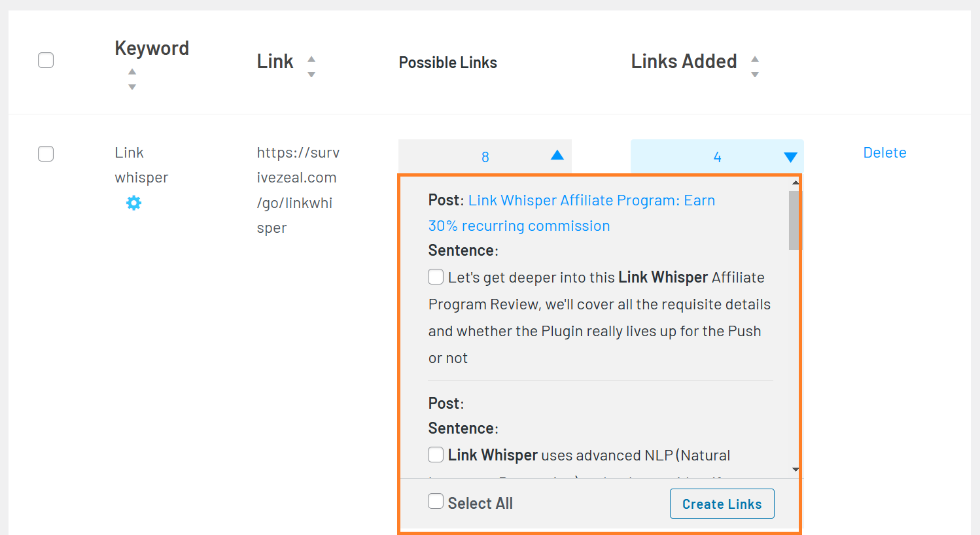The width and height of the screenshot is (980, 535).
Task: Collapse the Possible Links suggestions panel
Action: pyautogui.click(x=556, y=156)
